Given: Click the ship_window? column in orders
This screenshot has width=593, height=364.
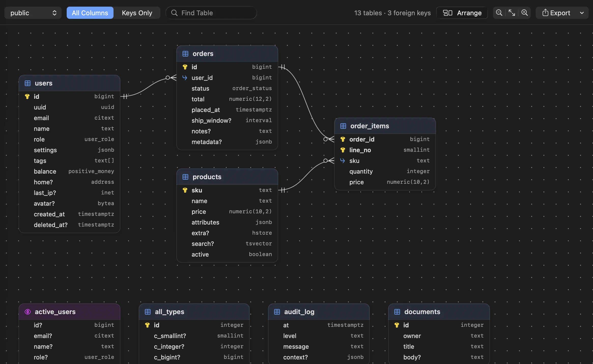Looking at the screenshot, I should pyautogui.click(x=227, y=120).
